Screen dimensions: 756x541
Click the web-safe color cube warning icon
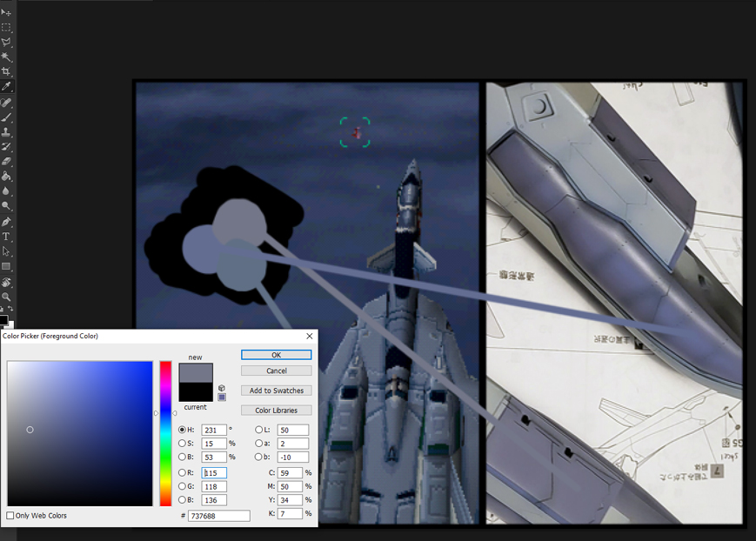coord(222,388)
